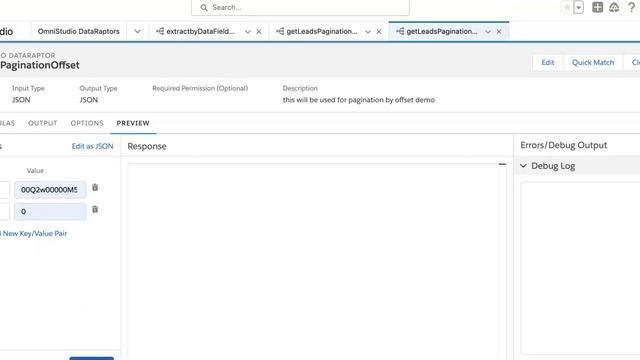Click the Quick Match button
640x360 pixels.
(x=593, y=62)
